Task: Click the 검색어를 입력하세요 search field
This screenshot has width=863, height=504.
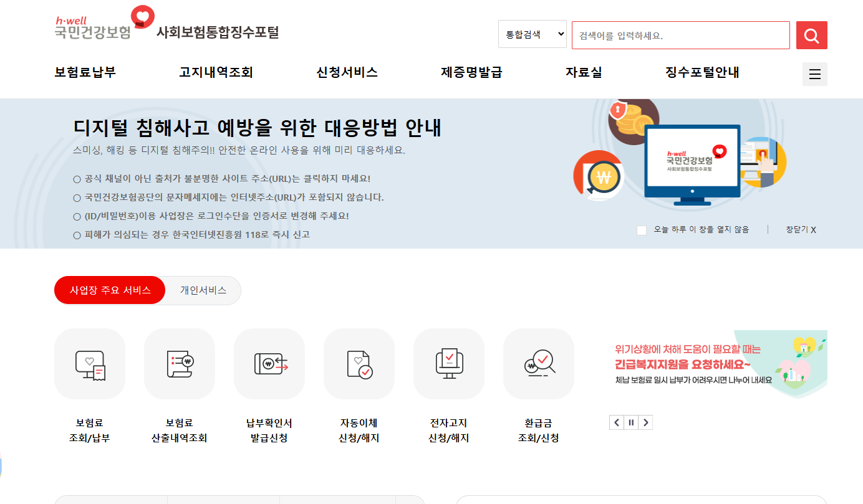Action: (x=681, y=35)
